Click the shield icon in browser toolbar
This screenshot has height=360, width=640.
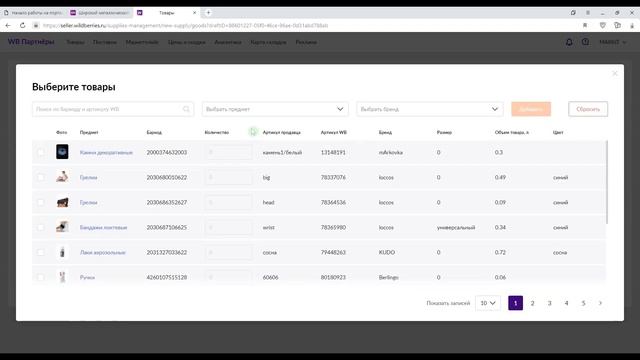click(602, 25)
